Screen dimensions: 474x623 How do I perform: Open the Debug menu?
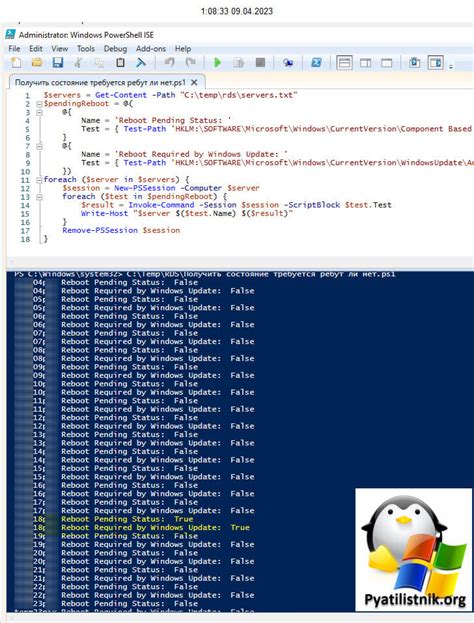115,49
